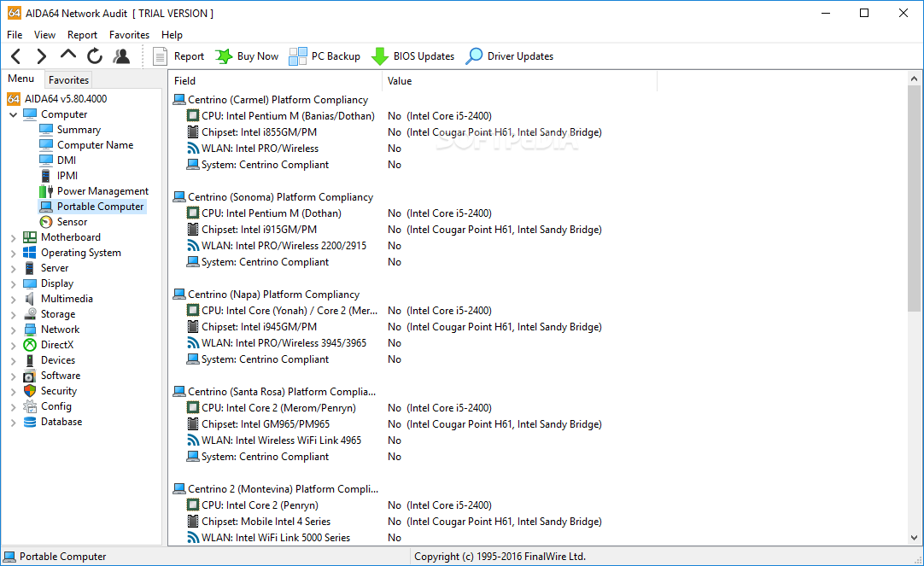The width and height of the screenshot is (924, 566).
Task: Select Summary in the Computer tree
Action: (79, 130)
